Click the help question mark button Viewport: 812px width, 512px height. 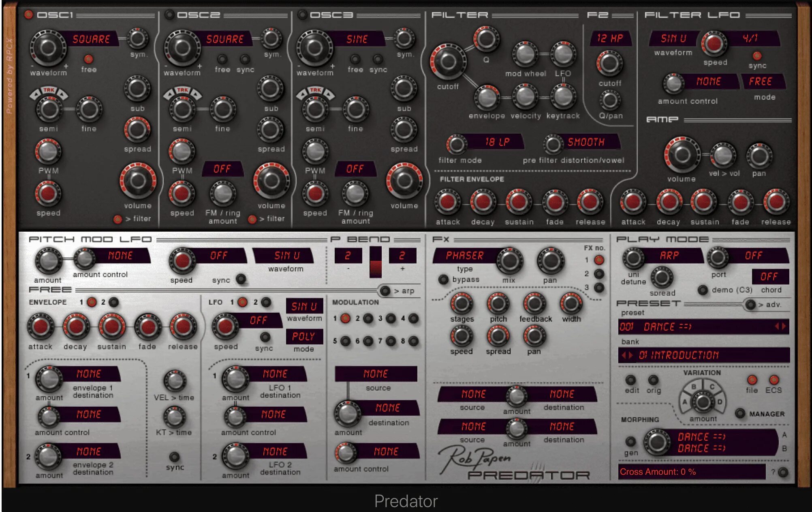[x=783, y=472]
